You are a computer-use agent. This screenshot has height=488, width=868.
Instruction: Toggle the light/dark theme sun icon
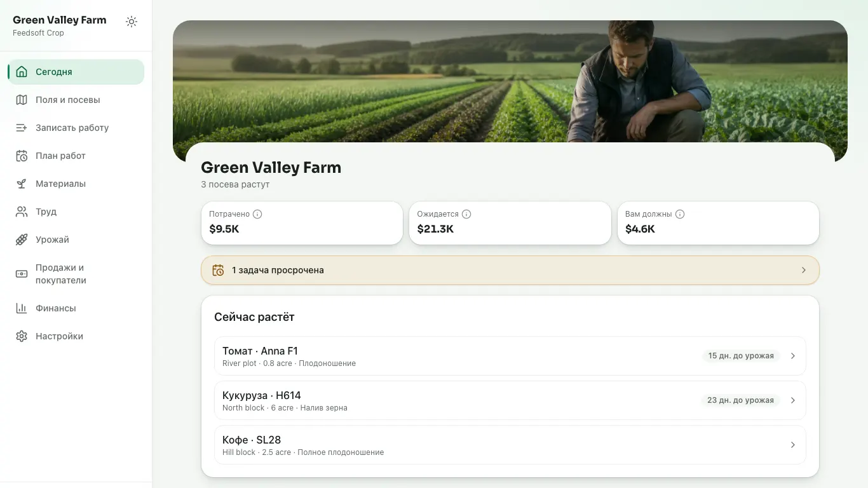coord(132,22)
